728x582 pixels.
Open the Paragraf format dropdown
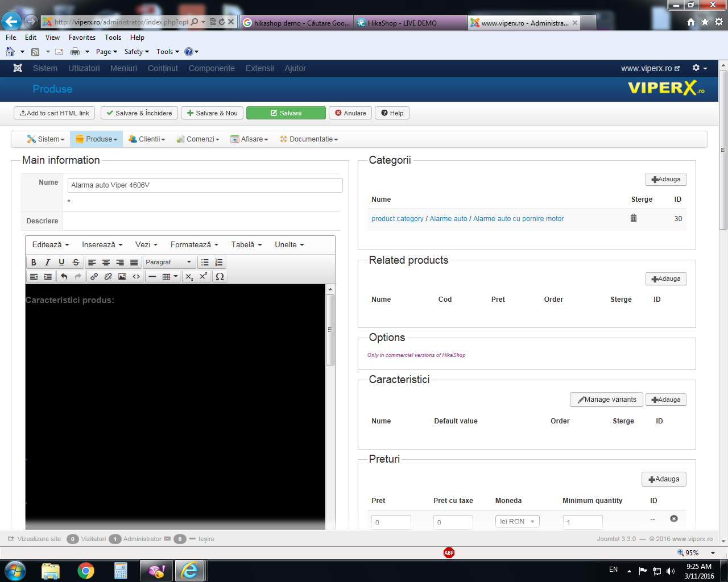click(x=169, y=263)
